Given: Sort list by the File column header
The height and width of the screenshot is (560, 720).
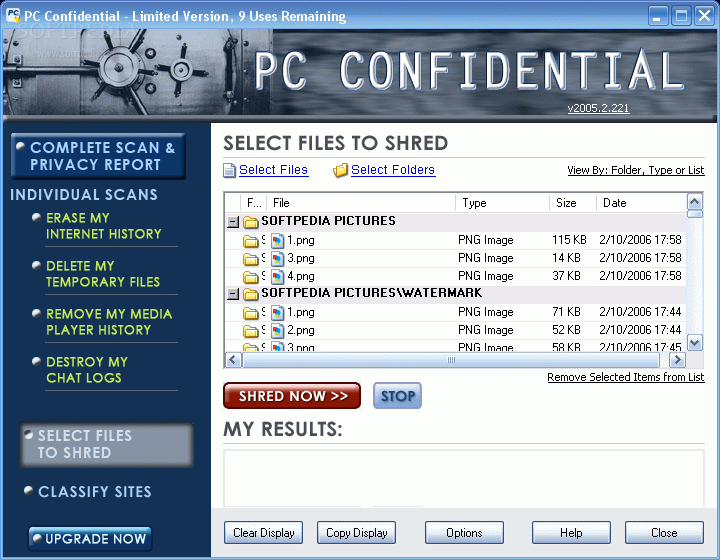Looking at the screenshot, I should [x=361, y=203].
